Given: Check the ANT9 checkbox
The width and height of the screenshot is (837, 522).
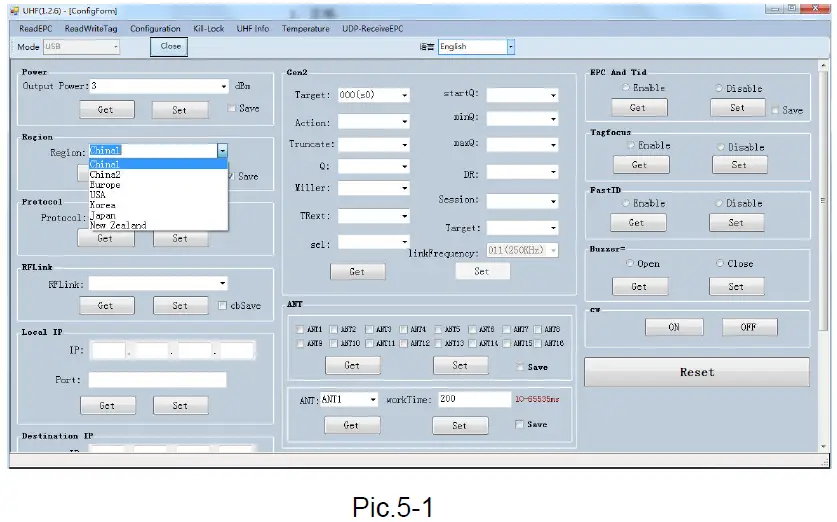Looking at the screenshot, I should pyautogui.click(x=299, y=343).
